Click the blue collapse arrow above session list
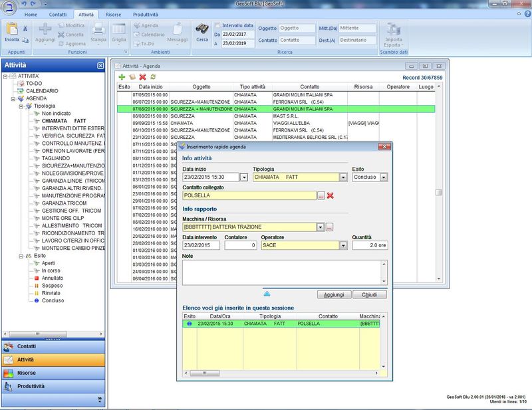Viewport: 532px width, 410px height. point(267,292)
